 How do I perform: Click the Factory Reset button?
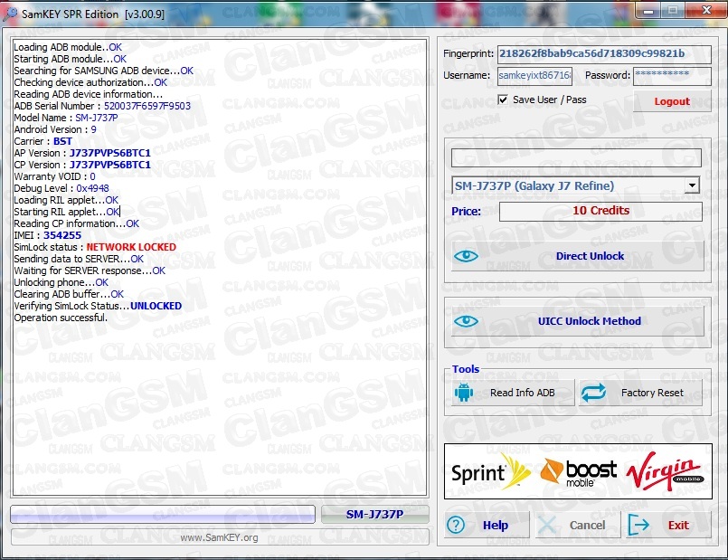[640, 393]
